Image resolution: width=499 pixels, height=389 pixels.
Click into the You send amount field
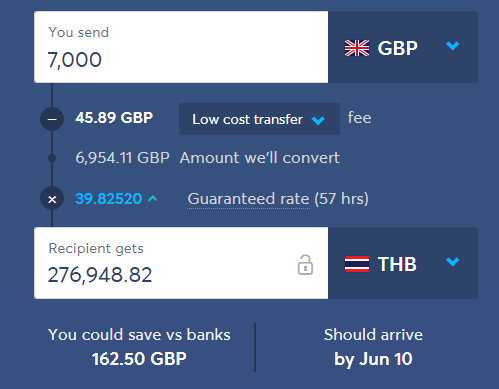pos(181,47)
